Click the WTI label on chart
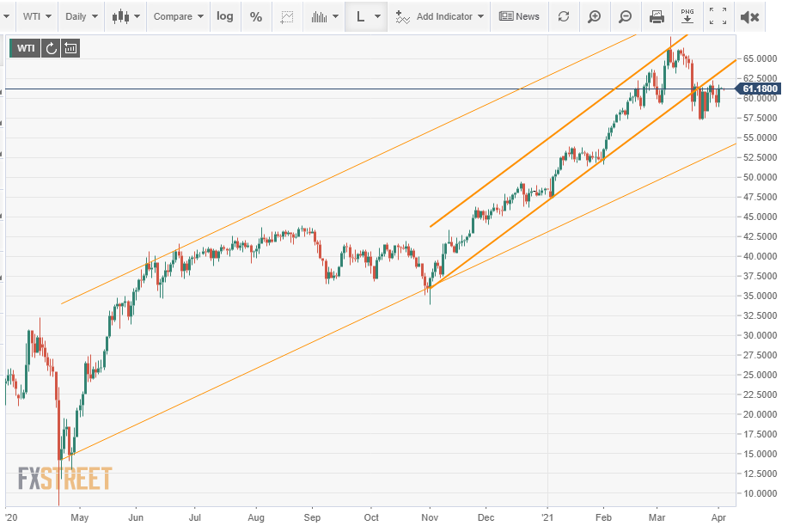Image resolution: width=788 pixels, height=532 pixels. coord(26,48)
